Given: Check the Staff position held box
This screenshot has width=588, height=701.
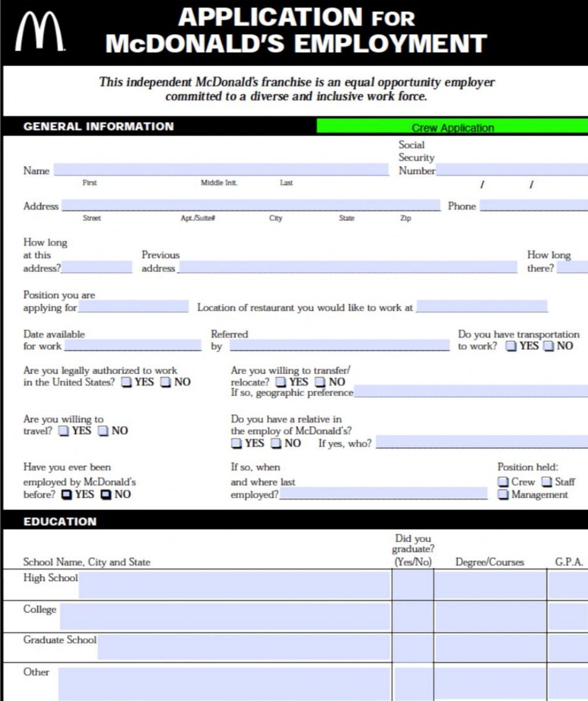Looking at the screenshot, I should point(547,483).
